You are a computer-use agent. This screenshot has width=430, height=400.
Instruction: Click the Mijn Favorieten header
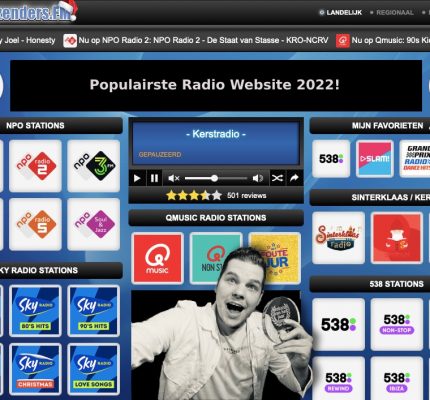370,126
